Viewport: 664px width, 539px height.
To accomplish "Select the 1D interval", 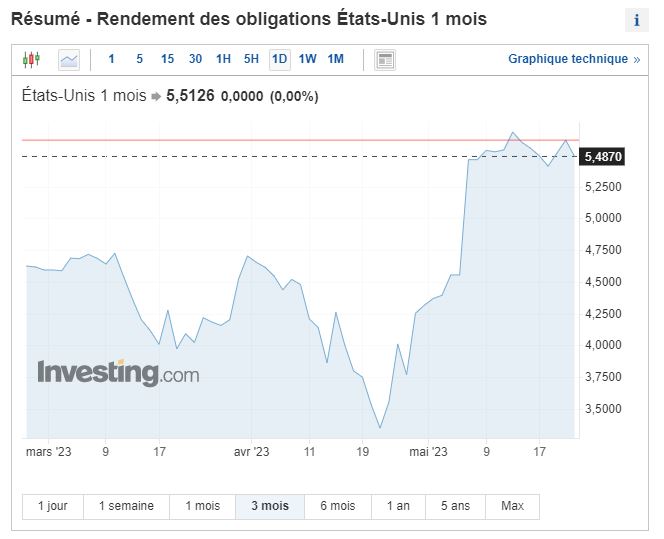I will tap(279, 60).
